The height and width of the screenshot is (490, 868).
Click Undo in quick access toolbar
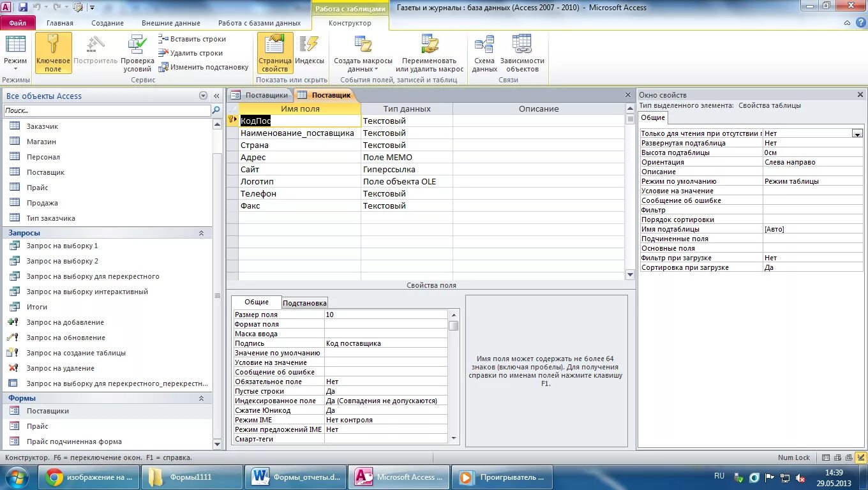[x=37, y=8]
